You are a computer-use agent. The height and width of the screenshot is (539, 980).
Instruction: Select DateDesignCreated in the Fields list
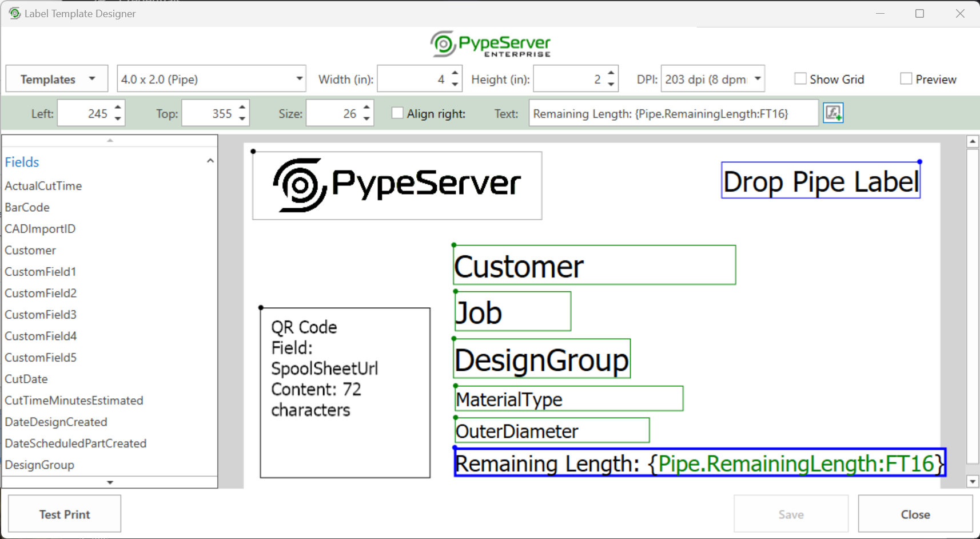(56, 422)
